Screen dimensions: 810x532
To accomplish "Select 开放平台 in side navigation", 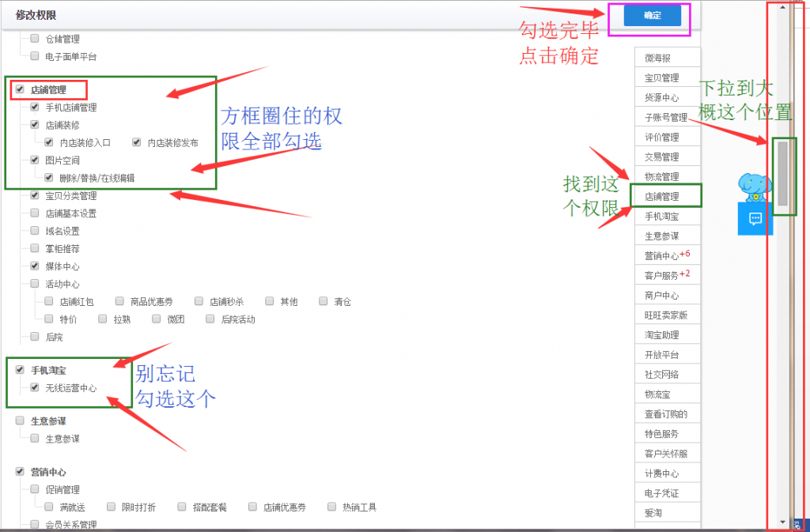I will tap(668, 354).
